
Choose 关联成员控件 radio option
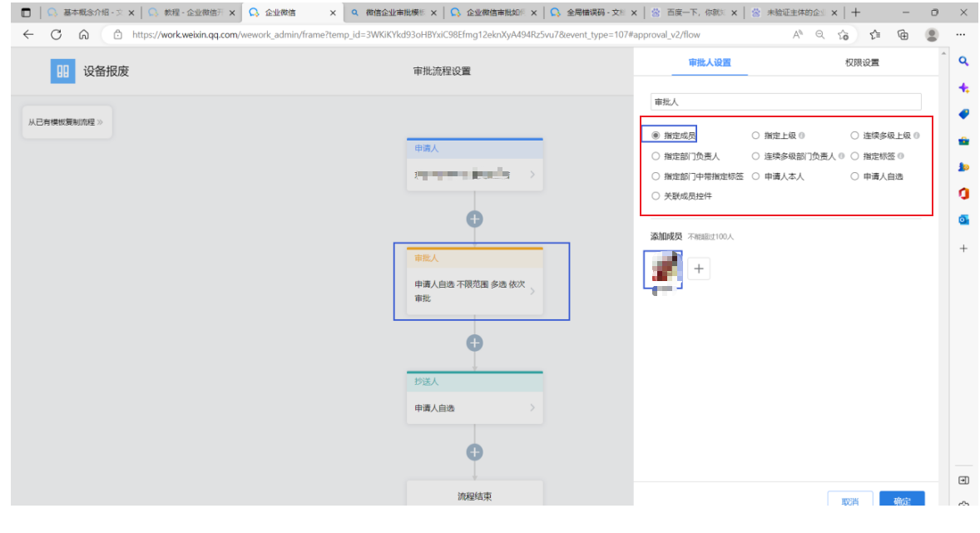656,196
